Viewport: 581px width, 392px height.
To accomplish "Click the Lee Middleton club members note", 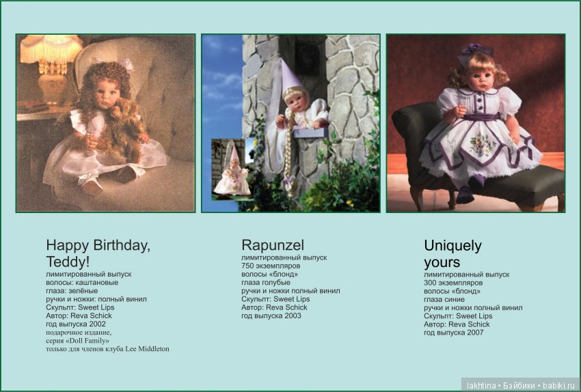I will 107,349.
